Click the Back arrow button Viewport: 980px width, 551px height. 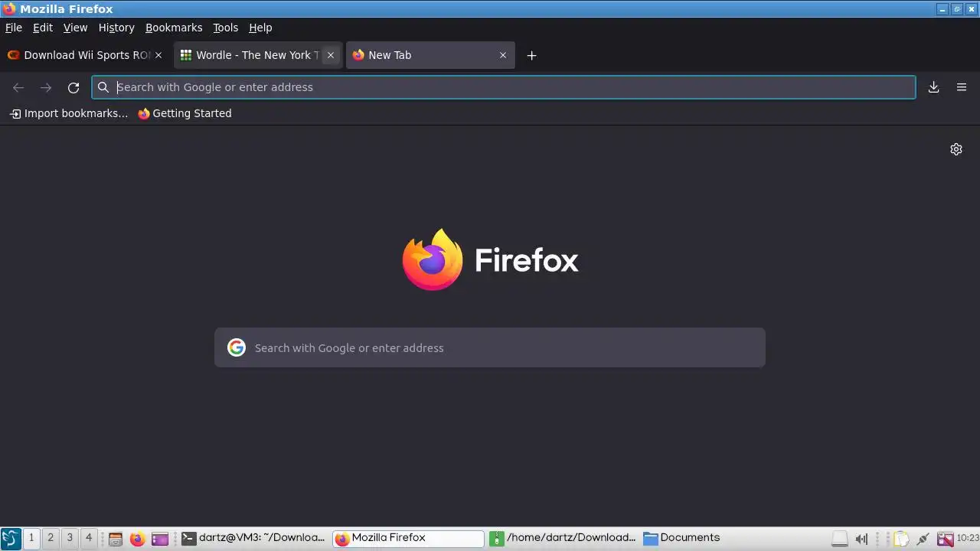(18, 87)
